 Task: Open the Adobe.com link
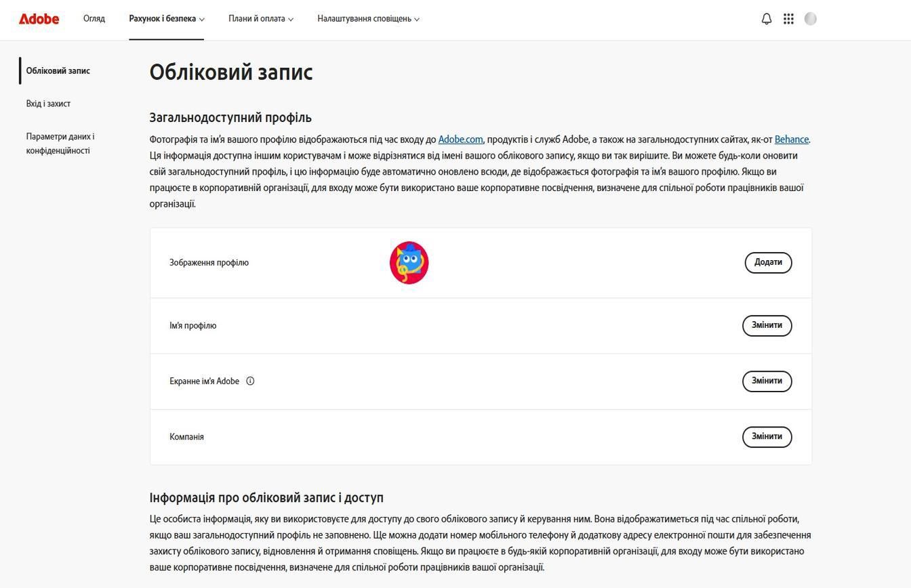pyautogui.click(x=461, y=140)
